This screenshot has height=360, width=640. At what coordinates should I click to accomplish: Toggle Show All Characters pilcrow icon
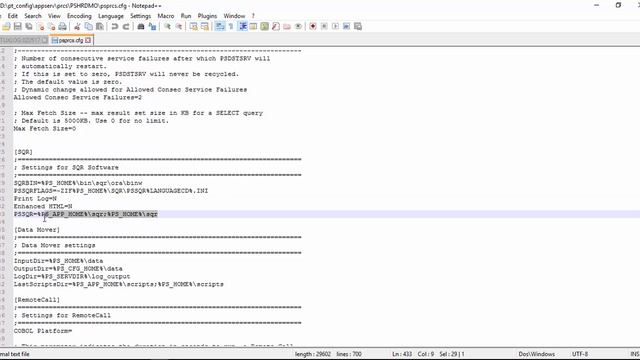(x=231, y=27)
